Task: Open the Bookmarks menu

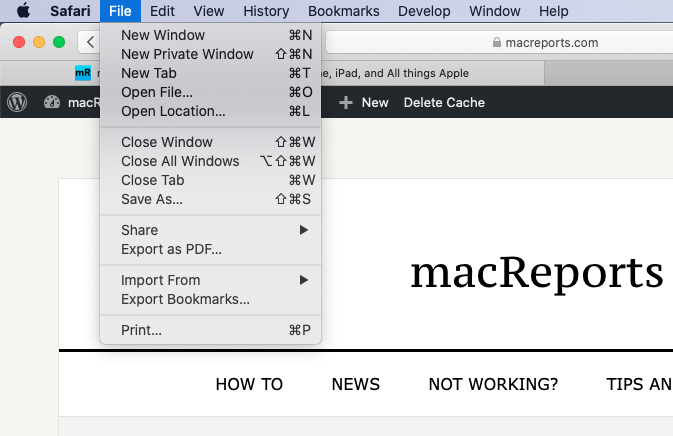Action: tap(343, 11)
